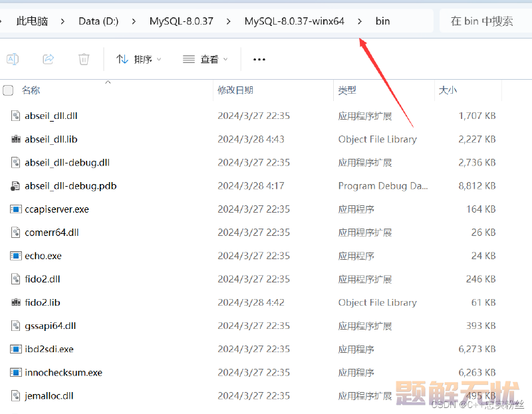
Task: Click the echo.exe application icon
Action: [15, 256]
